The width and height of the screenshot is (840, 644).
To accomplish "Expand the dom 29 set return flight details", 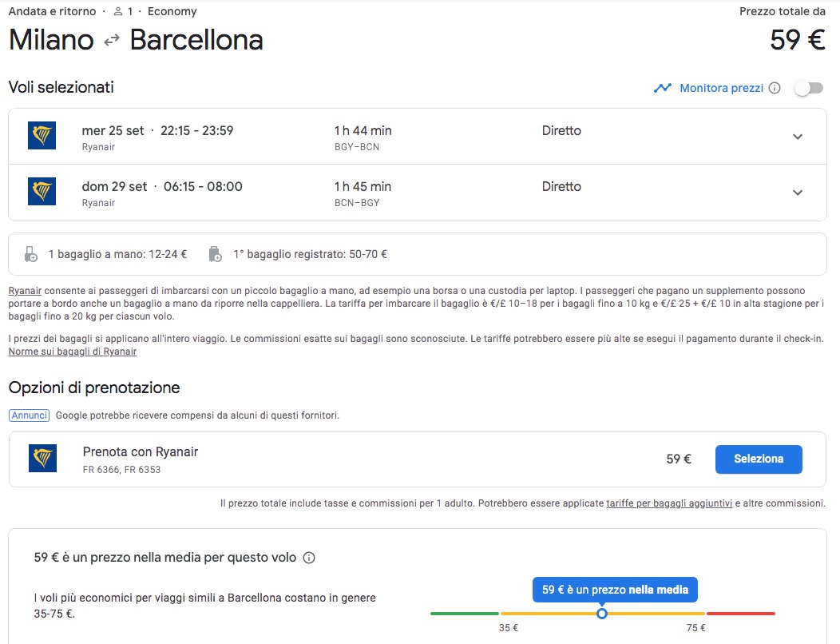I will coord(797,193).
